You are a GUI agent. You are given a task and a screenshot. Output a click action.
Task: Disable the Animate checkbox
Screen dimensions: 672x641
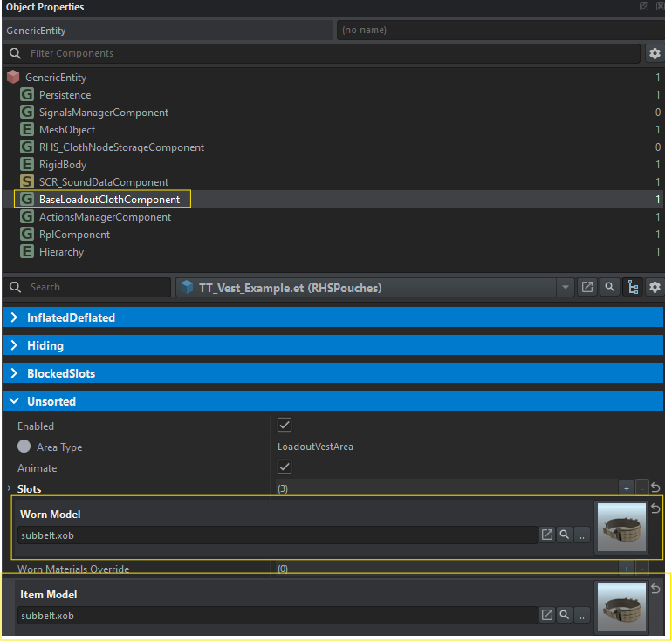coord(284,467)
